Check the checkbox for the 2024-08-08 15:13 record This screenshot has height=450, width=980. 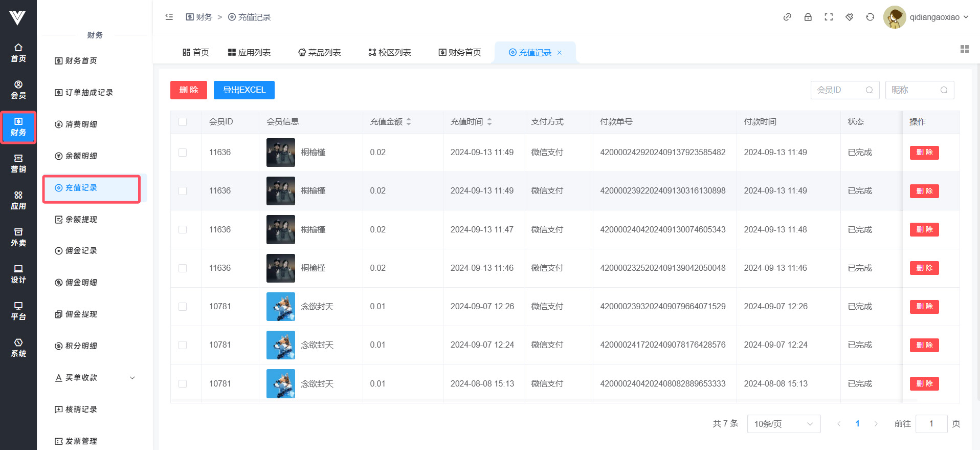pos(183,383)
